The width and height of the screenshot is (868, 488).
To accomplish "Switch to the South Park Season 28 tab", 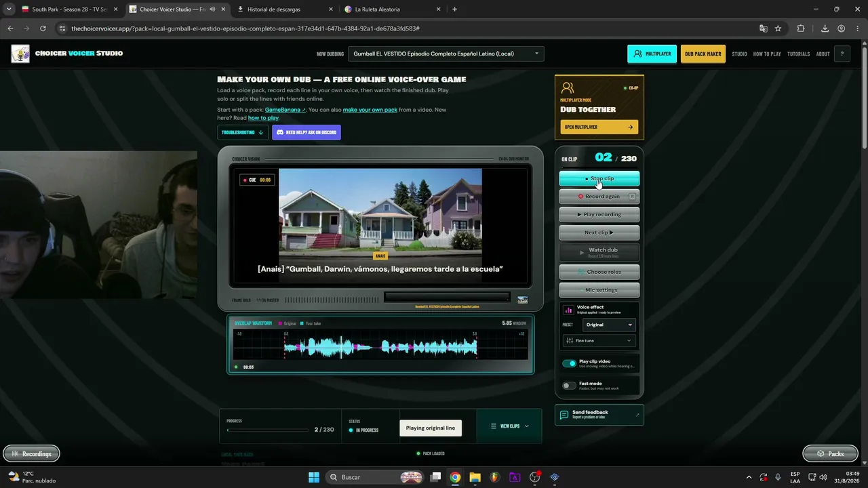I will 68,9.
